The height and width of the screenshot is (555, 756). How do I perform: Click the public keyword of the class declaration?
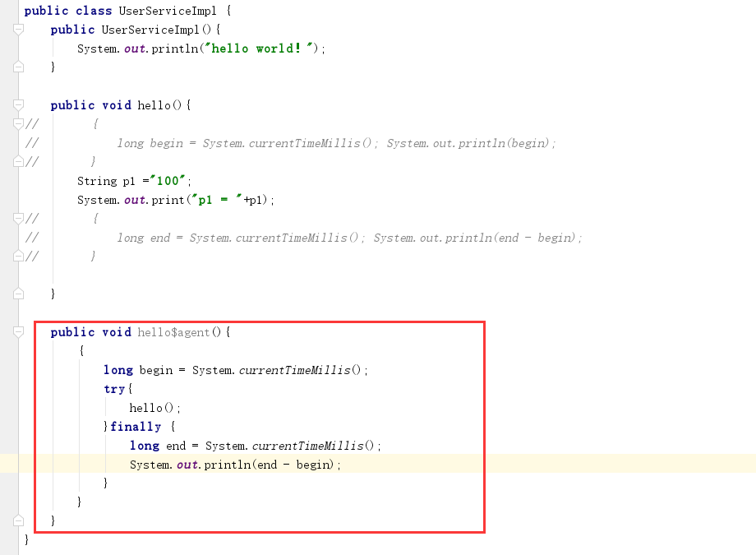[x=46, y=11]
